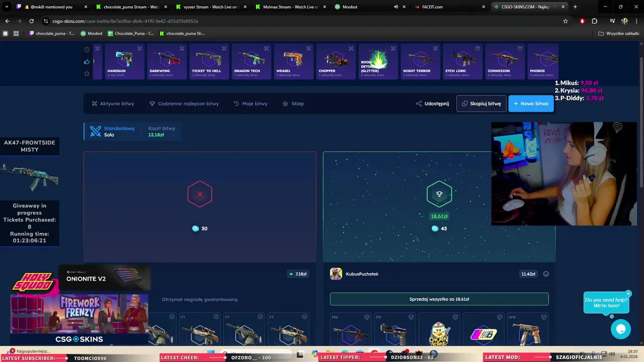Bookmark this page with the star icon

pyautogui.click(x=566, y=21)
